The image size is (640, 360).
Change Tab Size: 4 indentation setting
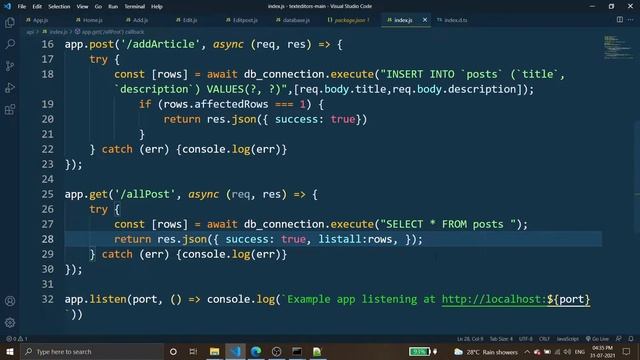pyautogui.click(x=501, y=339)
